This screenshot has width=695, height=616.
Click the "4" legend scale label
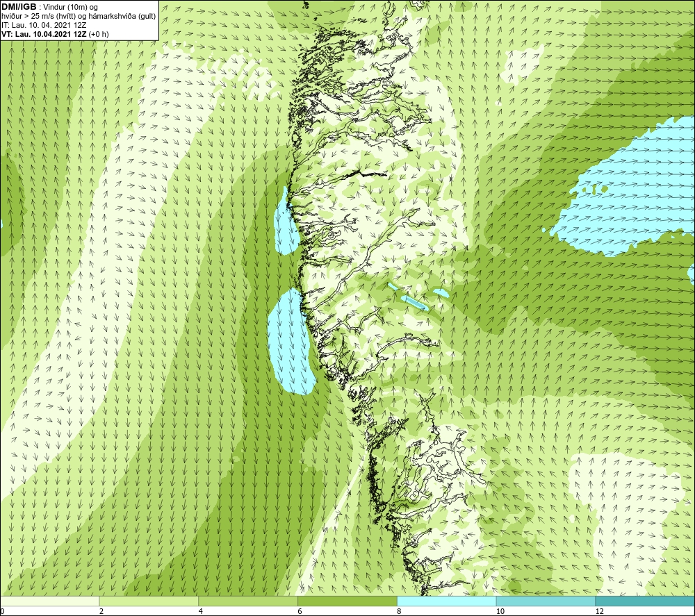click(201, 612)
